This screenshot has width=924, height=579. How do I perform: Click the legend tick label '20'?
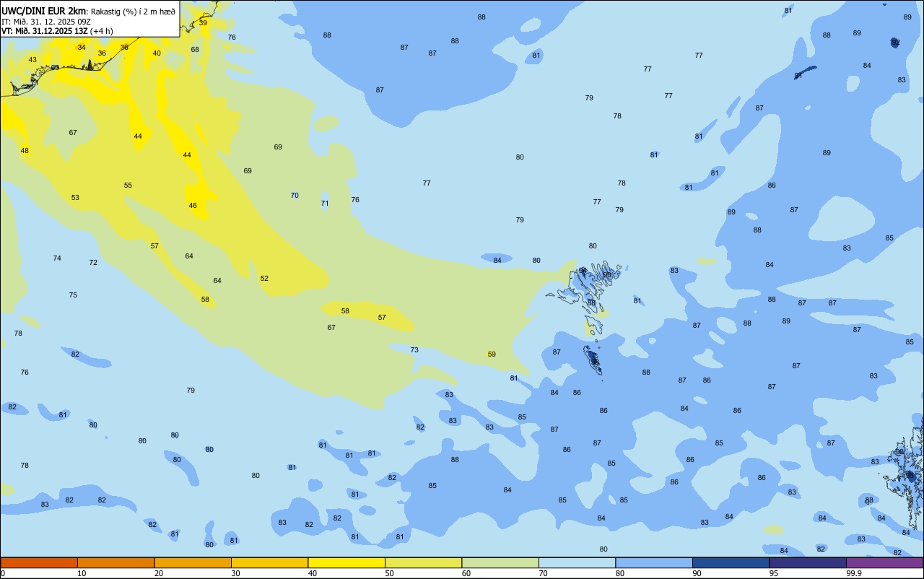(x=159, y=573)
